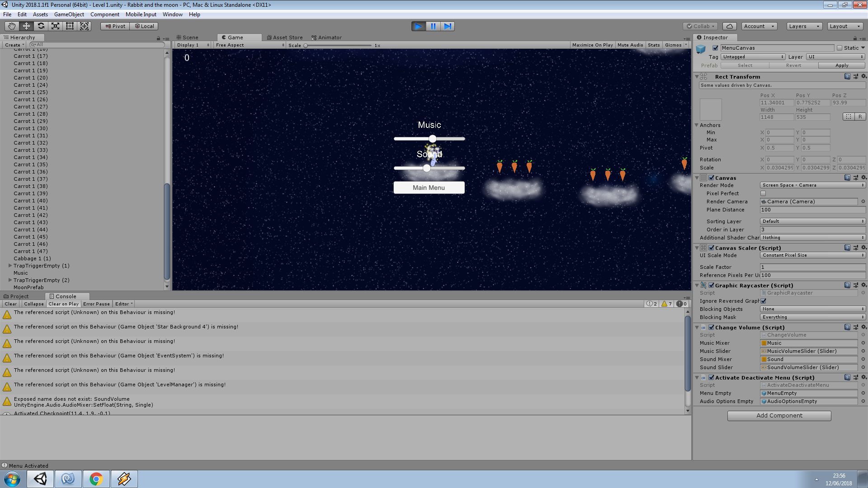Open the Render Mode dropdown
The image size is (868, 488).
(812, 185)
